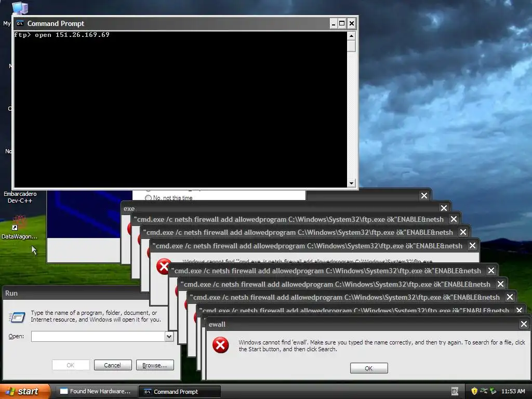Click the 'Run' dialog title bar
Screen dimensions: 532x399
[x=75, y=293]
